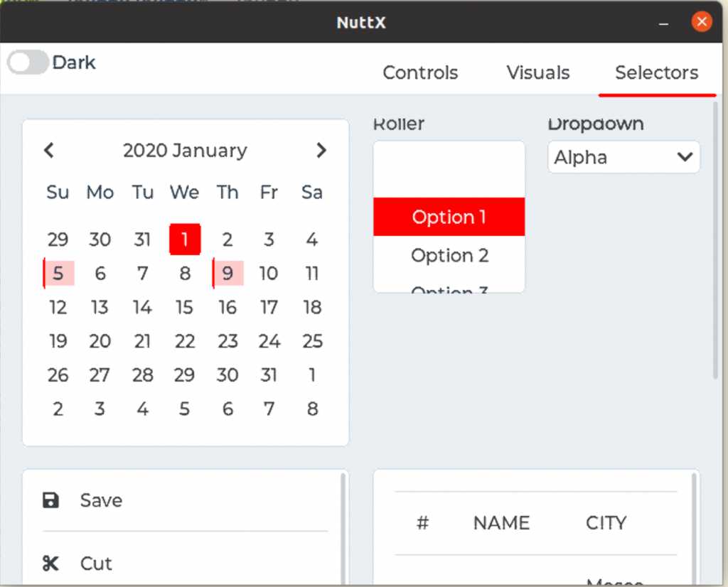The height and width of the screenshot is (587, 728).
Task: Select highlighted date 5 in calendar
Action: 58,274
